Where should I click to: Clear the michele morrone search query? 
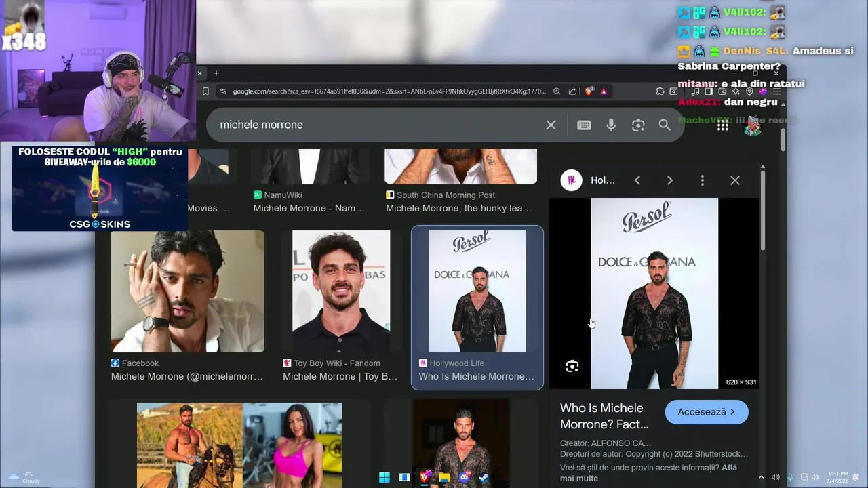pos(551,125)
